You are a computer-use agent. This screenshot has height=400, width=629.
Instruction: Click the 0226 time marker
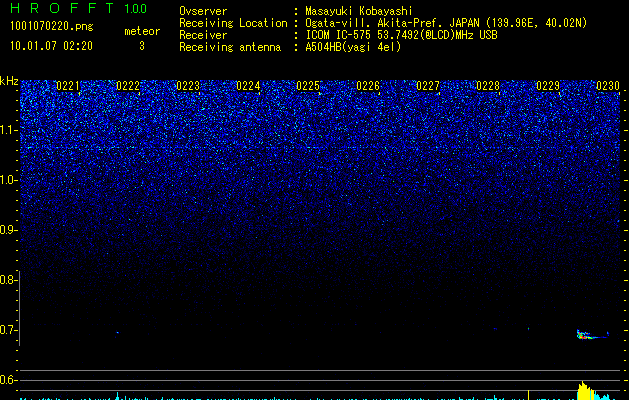[x=368, y=86]
